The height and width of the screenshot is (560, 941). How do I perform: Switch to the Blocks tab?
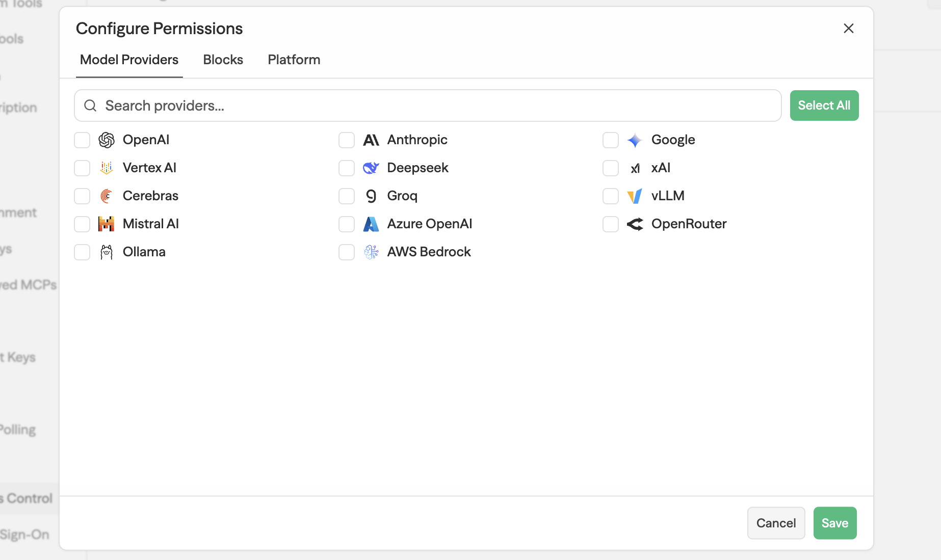(223, 60)
